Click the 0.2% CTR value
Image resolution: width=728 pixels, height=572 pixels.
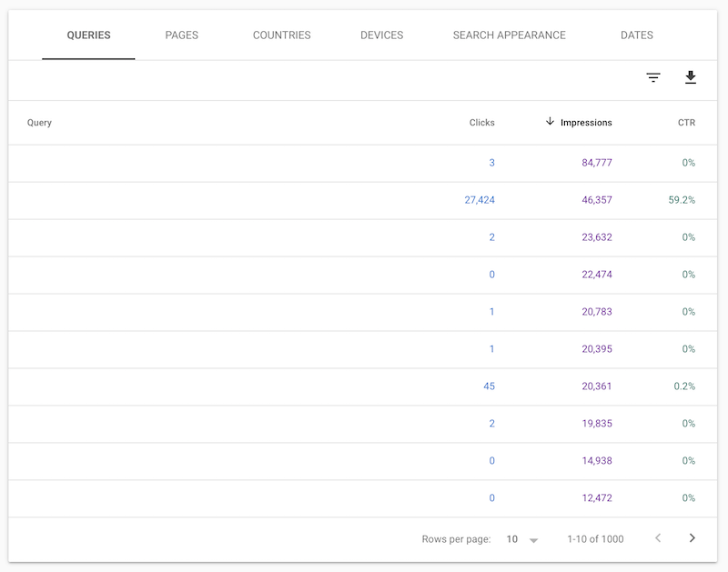click(x=684, y=386)
